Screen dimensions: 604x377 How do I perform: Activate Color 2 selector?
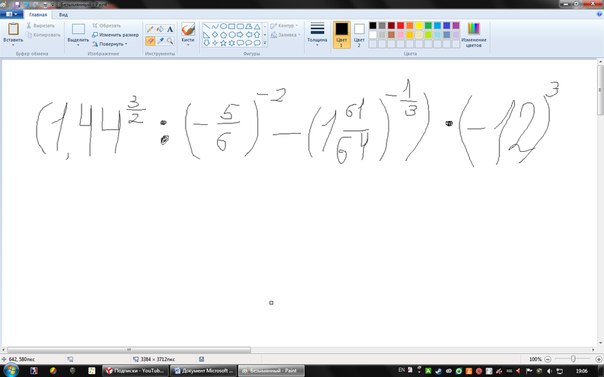pos(359,35)
